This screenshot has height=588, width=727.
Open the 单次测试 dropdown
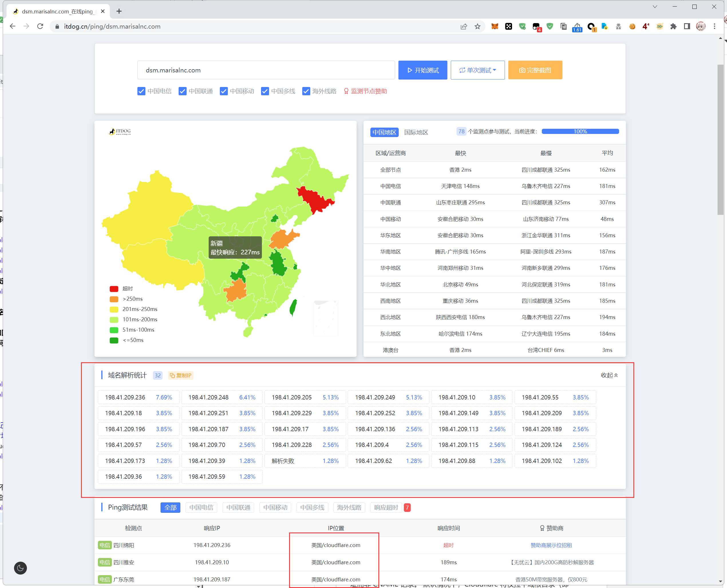click(x=478, y=70)
